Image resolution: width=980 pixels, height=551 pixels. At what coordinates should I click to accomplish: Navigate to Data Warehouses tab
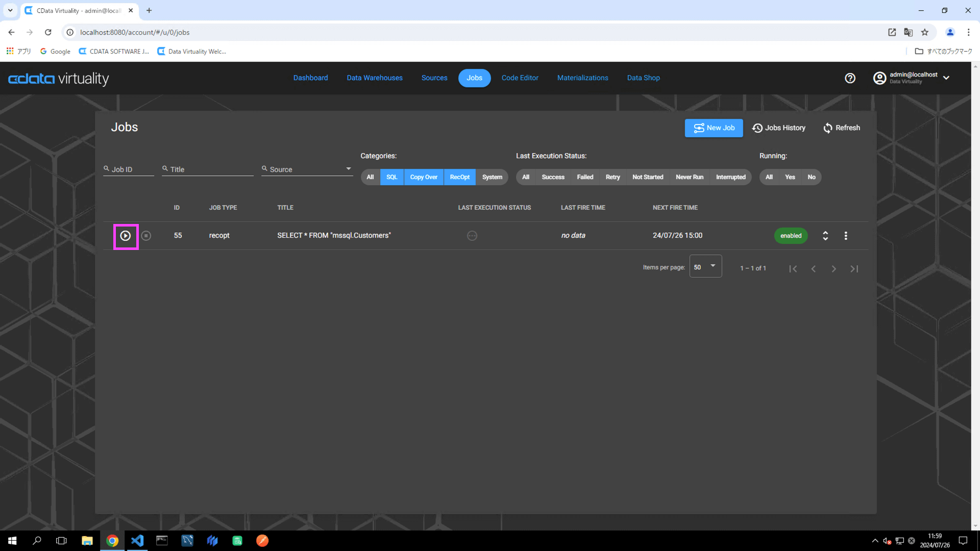coord(375,78)
